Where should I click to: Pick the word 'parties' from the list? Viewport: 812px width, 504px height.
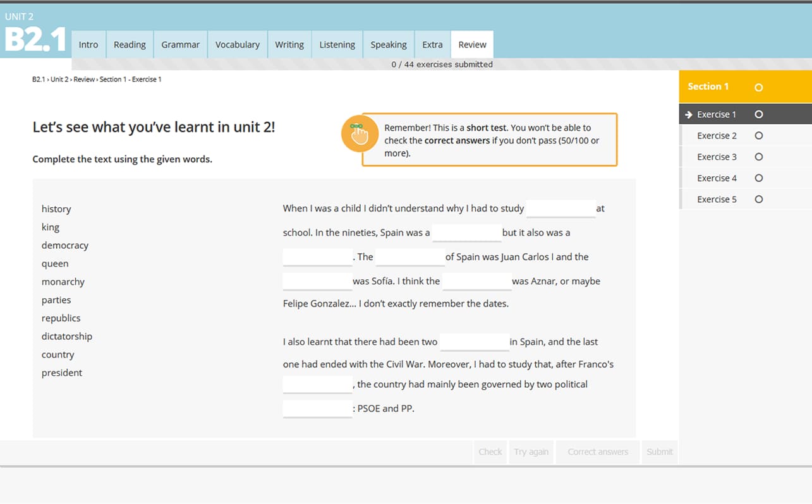pyautogui.click(x=56, y=300)
